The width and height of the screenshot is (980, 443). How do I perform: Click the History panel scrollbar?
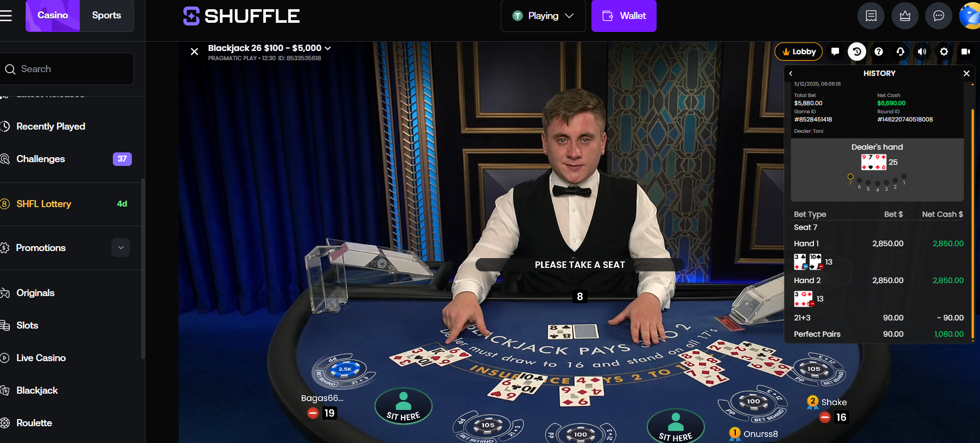click(972, 223)
